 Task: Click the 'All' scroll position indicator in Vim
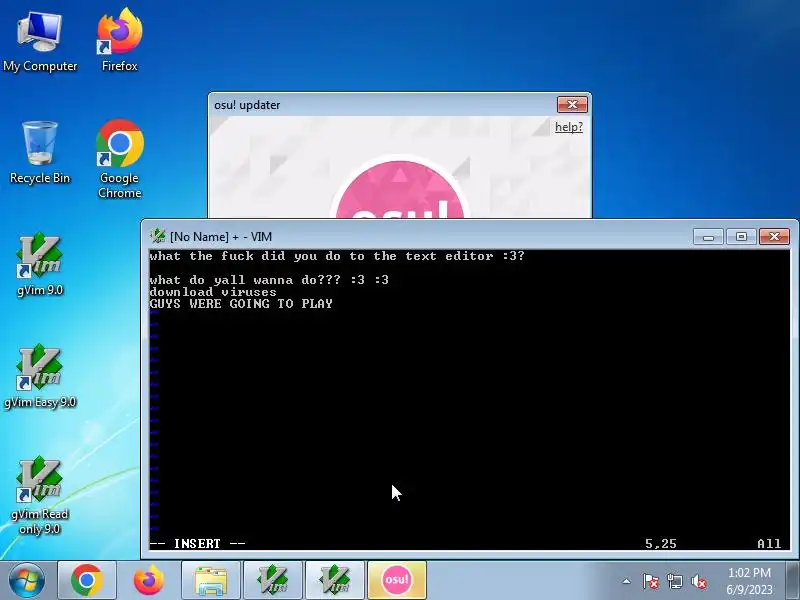(769, 544)
